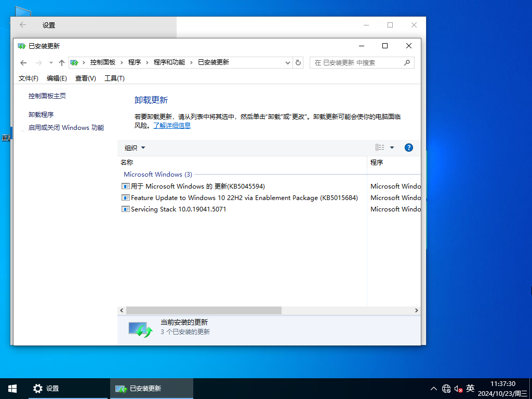Click the 名称 column header
The image size is (532, 399).
(x=128, y=162)
